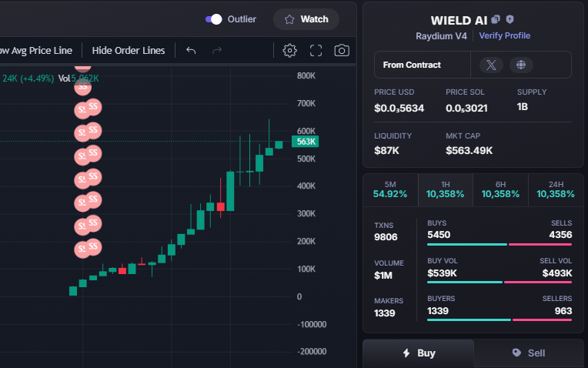This screenshot has height=368, width=588.
Task: Click the shield icon beside WIELD AI
Action: [509, 19]
